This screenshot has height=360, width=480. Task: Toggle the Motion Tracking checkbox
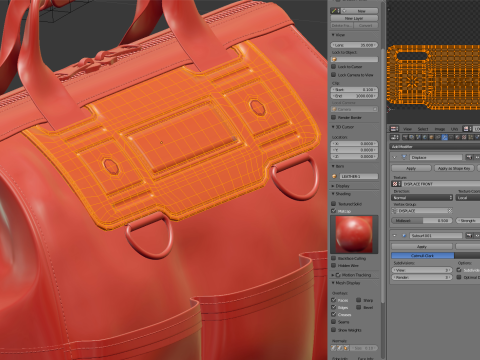coord(338,275)
